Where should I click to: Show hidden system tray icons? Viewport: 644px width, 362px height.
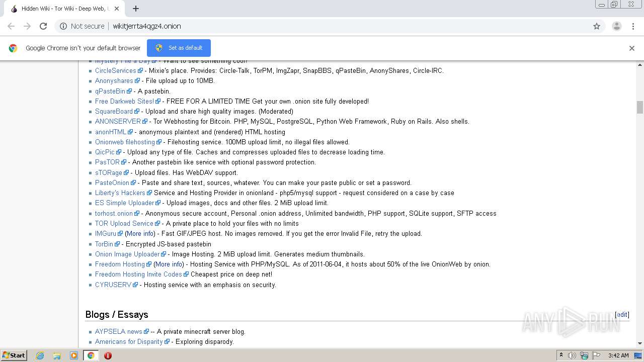tap(561, 355)
